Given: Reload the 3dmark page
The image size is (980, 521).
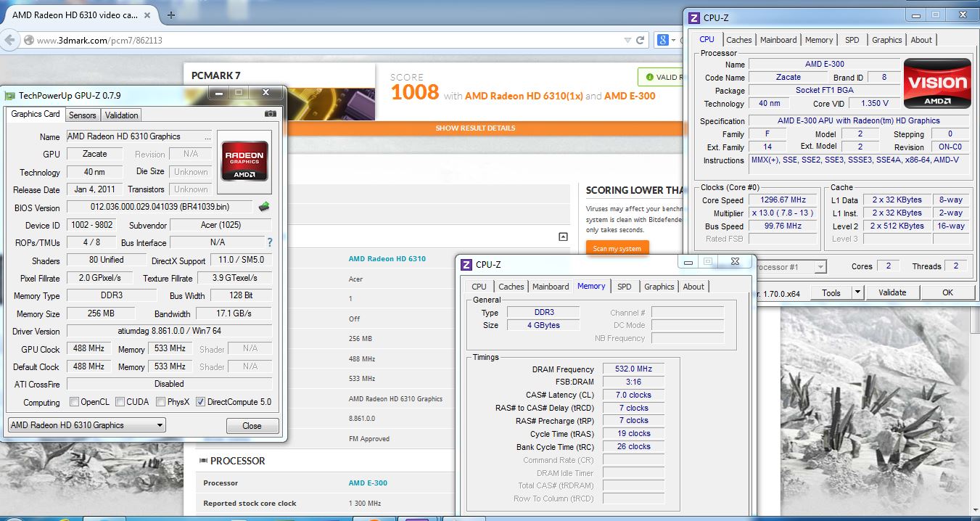Looking at the screenshot, I should click(641, 40).
